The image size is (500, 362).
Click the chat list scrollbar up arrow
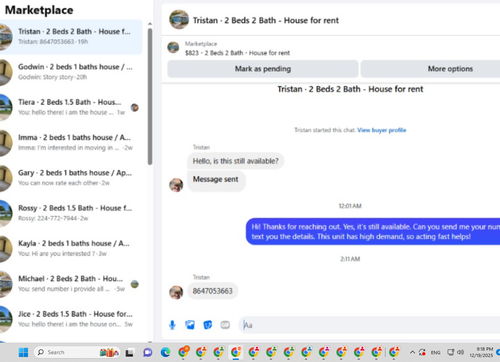tap(150, 24)
